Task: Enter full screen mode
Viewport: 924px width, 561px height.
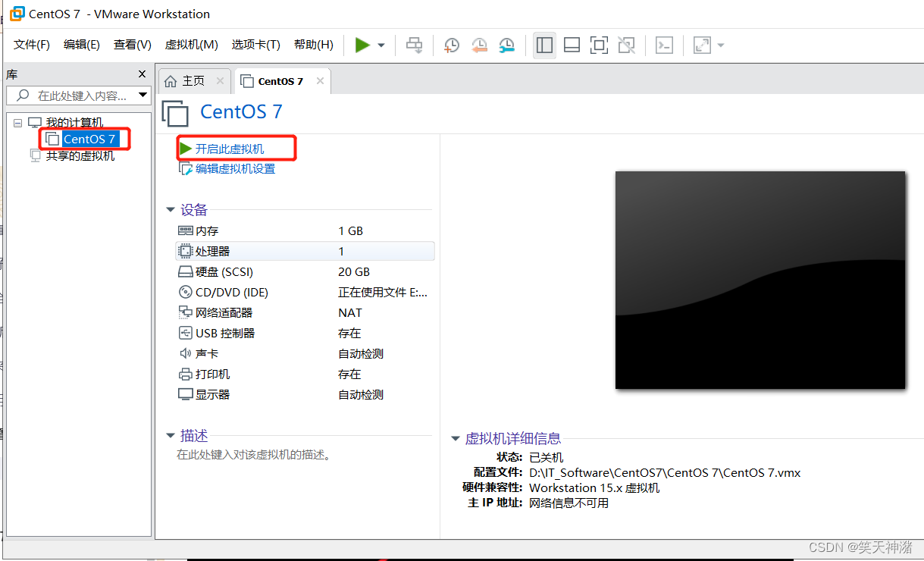Action: tap(600, 45)
